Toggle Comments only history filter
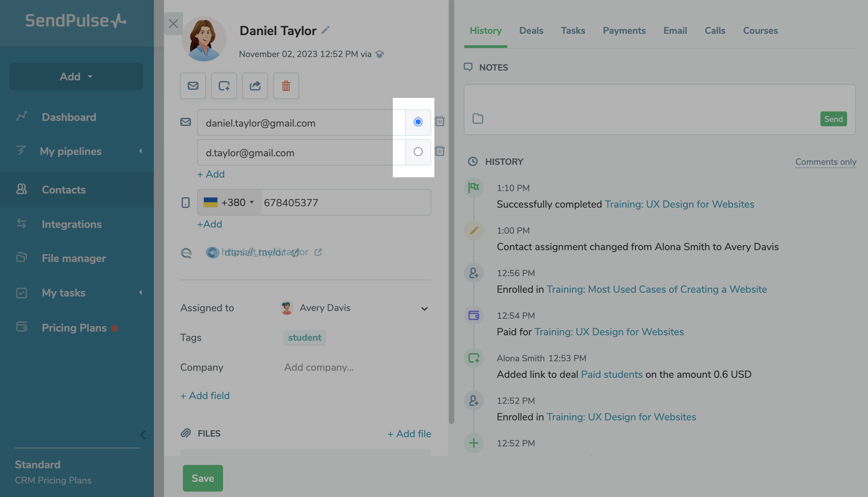This screenshot has height=497, width=868. 825,162
